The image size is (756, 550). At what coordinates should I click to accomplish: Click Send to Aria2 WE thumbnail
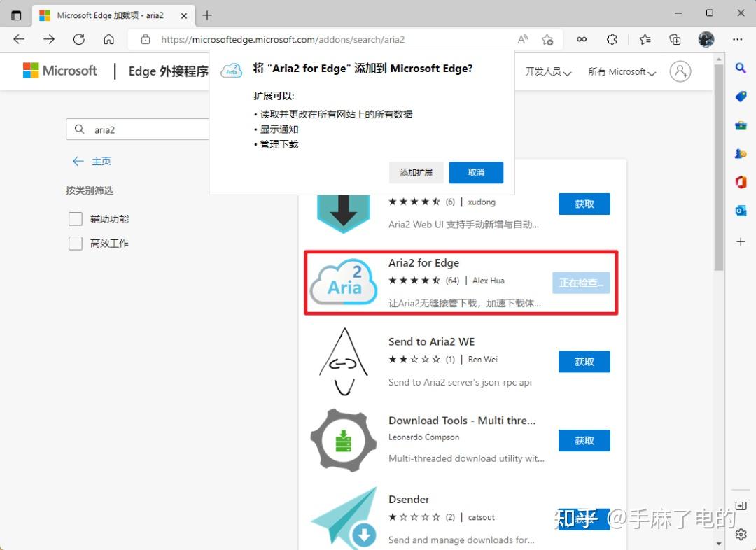click(x=344, y=362)
